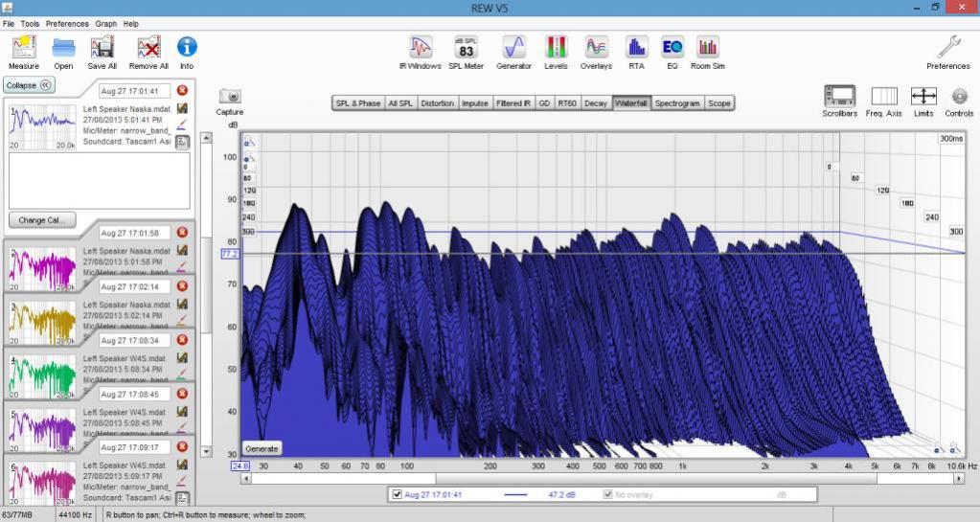Open the Room Sim tool

click(x=708, y=48)
